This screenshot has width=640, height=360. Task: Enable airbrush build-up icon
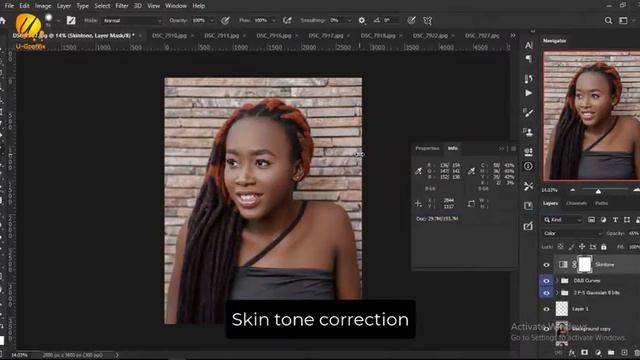tap(287, 20)
